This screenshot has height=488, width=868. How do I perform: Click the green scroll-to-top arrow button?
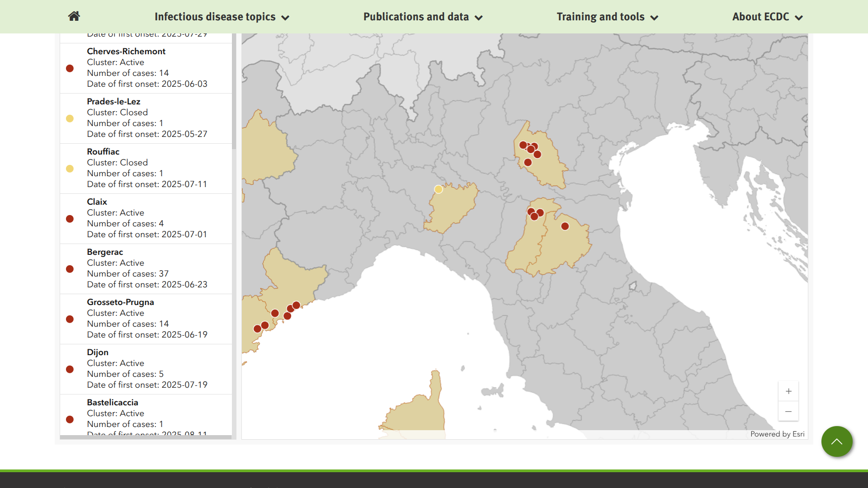coord(837,441)
